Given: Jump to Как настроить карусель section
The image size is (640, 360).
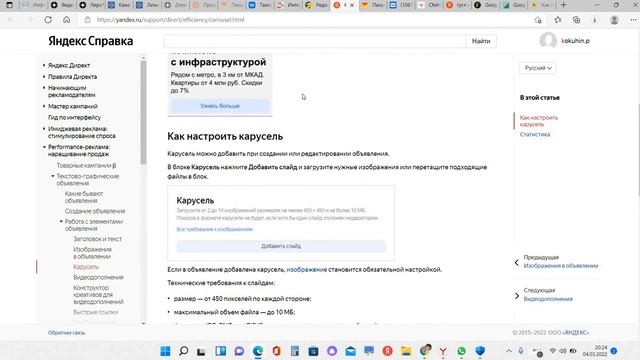Looking at the screenshot, I should tap(539, 121).
